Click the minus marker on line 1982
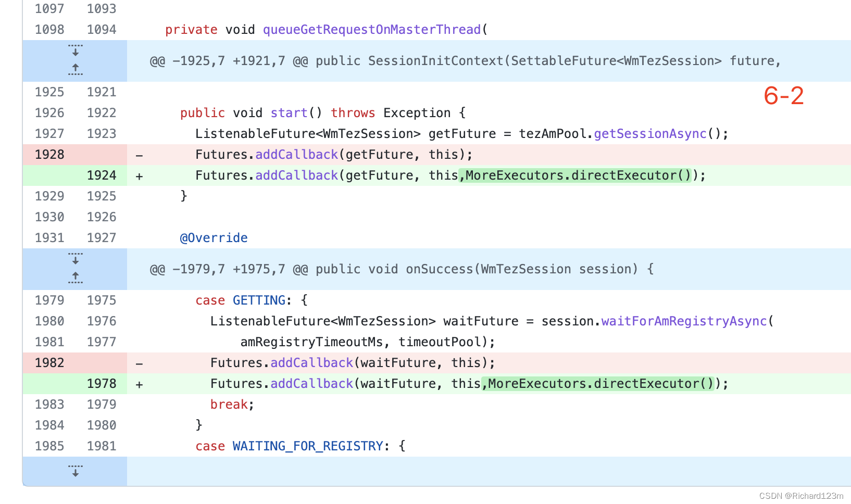Viewport: 851px width, 504px height. tap(140, 363)
